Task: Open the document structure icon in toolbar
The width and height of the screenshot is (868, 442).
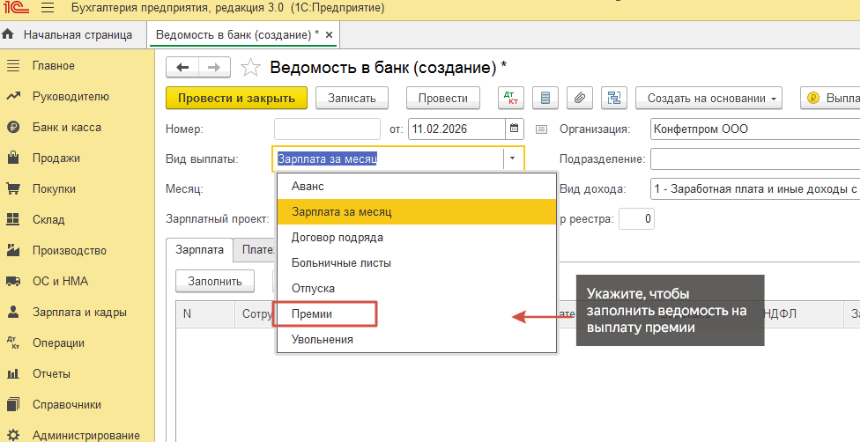Action: [614, 99]
